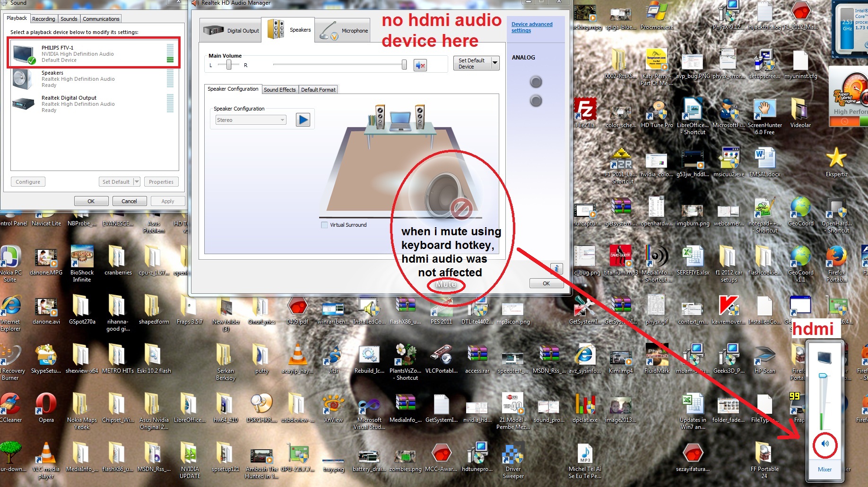Open the ScreenHunter 6.0 Free icon
The height and width of the screenshot is (487, 868).
tap(764, 117)
